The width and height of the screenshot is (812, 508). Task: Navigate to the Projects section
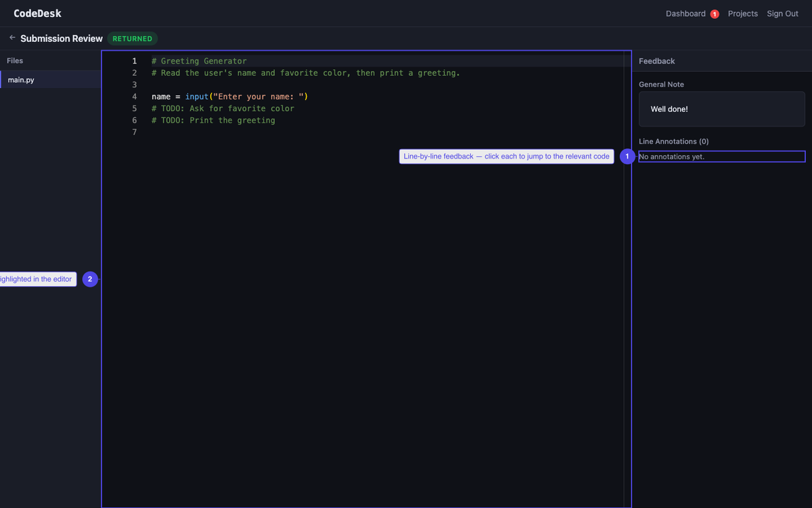coord(742,14)
